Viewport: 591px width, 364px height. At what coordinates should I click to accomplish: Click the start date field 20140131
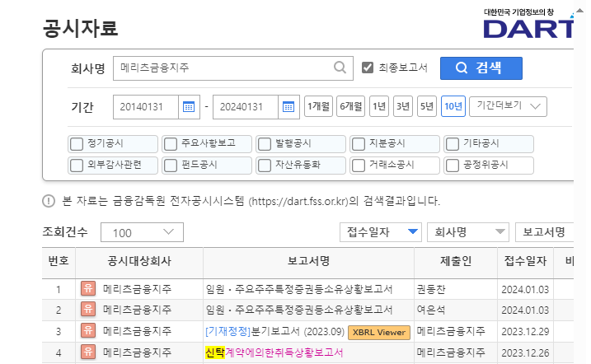click(146, 107)
